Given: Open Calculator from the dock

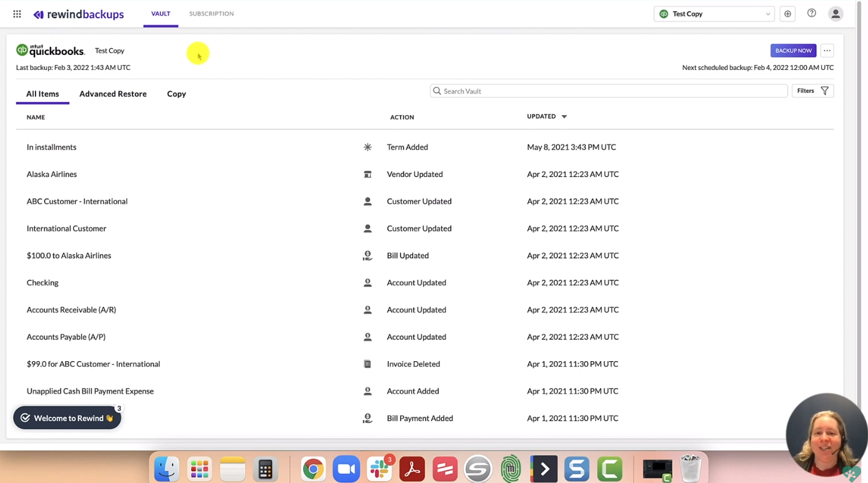Looking at the screenshot, I should (265, 469).
